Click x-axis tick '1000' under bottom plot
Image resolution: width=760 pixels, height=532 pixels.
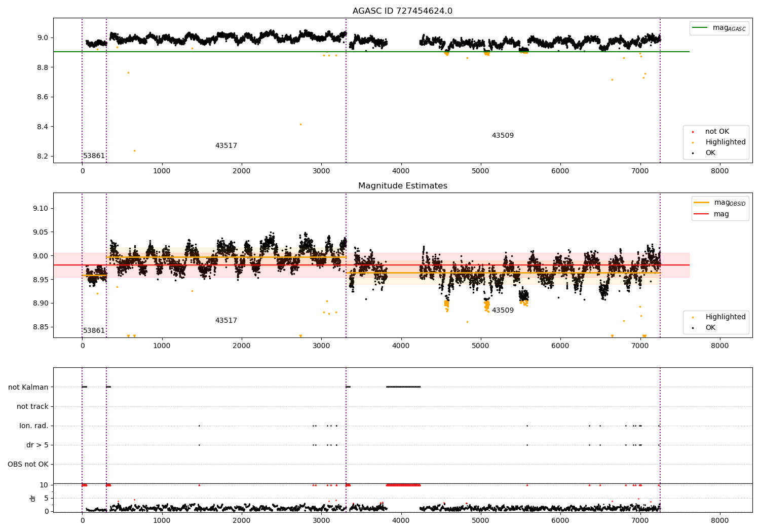point(162,520)
